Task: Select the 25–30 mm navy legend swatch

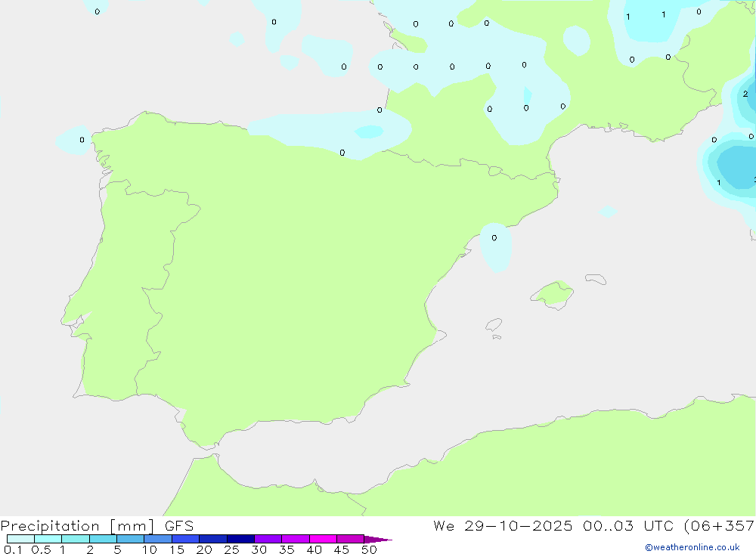Action: coord(240,539)
